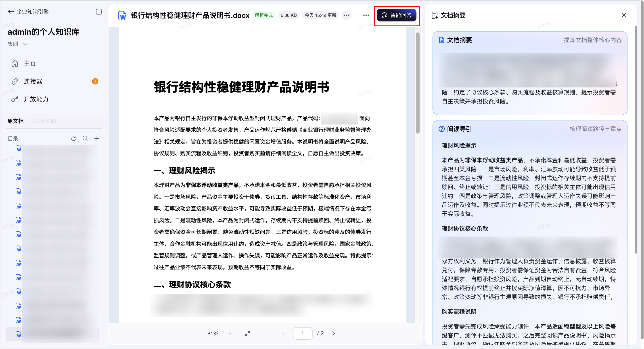Go to the next page arrow
The width and height of the screenshot is (644, 349).
point(334,334)
